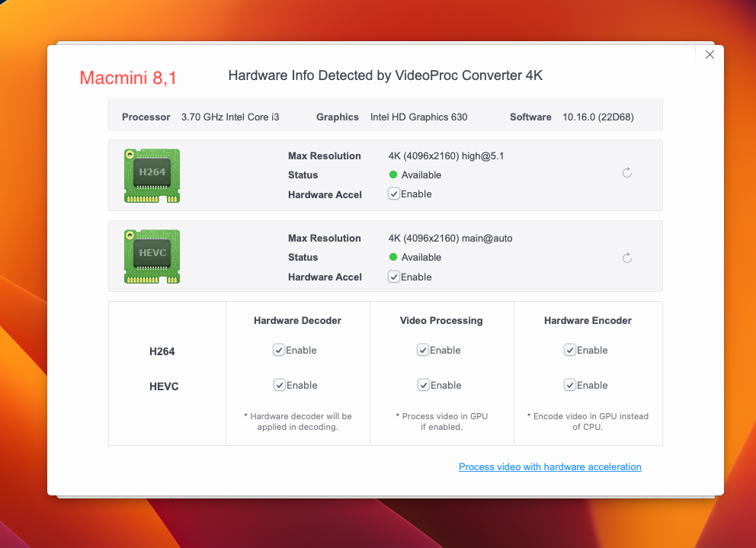Click the H264 'Available' status text
The width and height of the screenshot is (756, 548).
pos(421,175)
